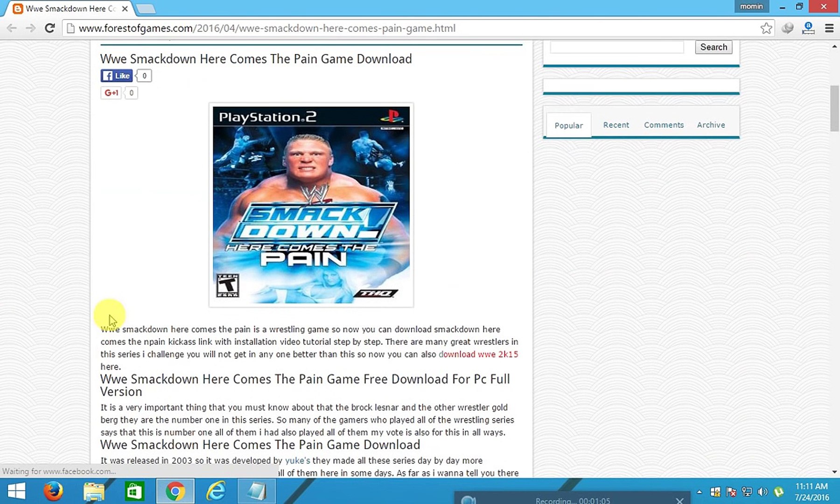Click the AdBlock extension icon
The width and height of the screenshot is (840, 504).
(808, 28)
